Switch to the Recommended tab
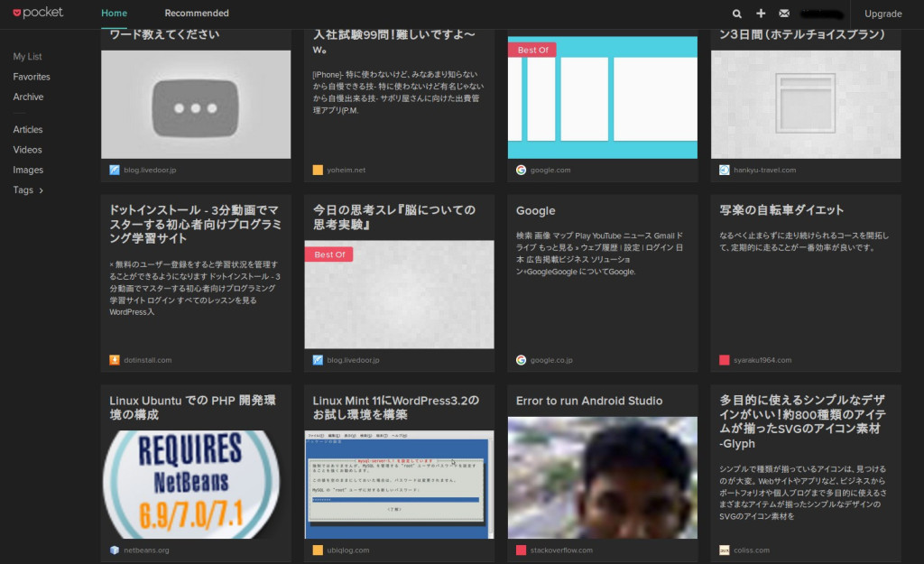 [x=196, y=14]
